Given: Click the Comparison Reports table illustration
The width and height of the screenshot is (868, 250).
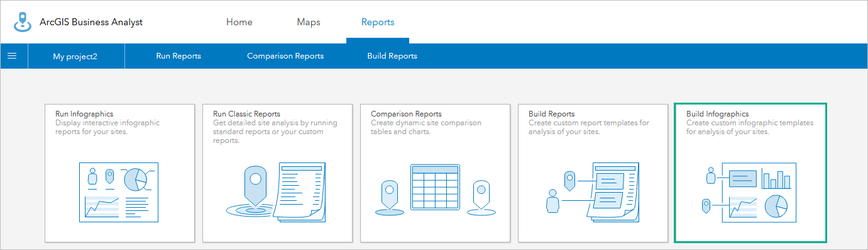Looking at the screenshot, I should [435, 188].
